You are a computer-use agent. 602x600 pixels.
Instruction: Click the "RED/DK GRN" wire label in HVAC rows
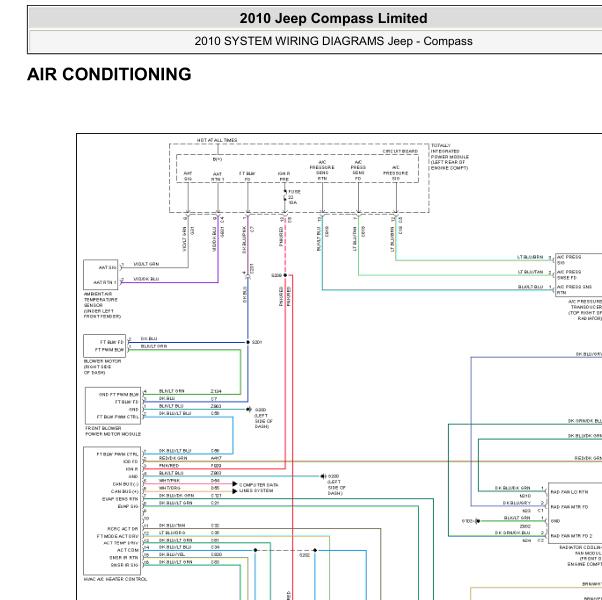(x=173, y=458)
